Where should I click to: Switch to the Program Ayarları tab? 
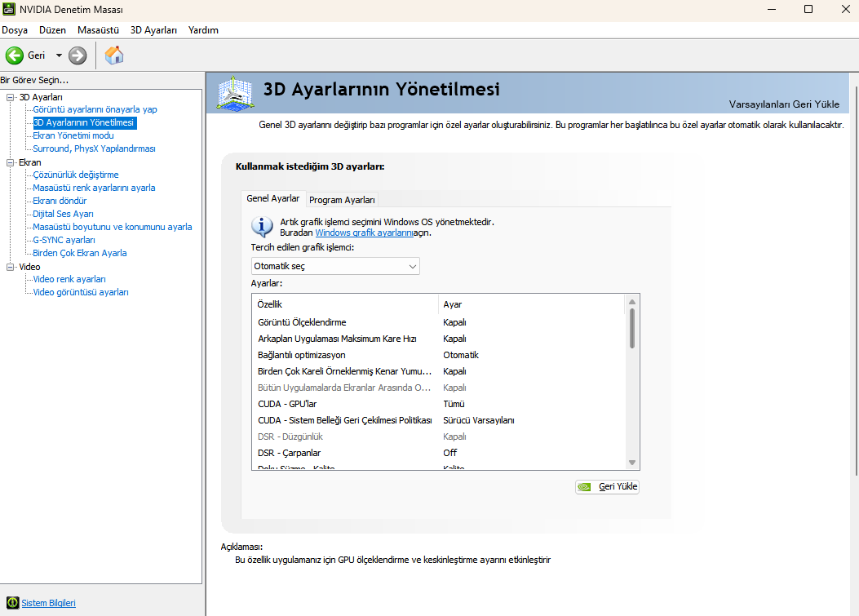(x=342, y=200)
